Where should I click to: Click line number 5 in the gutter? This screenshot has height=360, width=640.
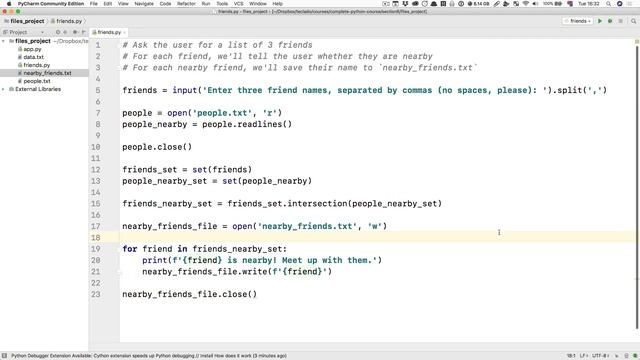tap(98, 90)
